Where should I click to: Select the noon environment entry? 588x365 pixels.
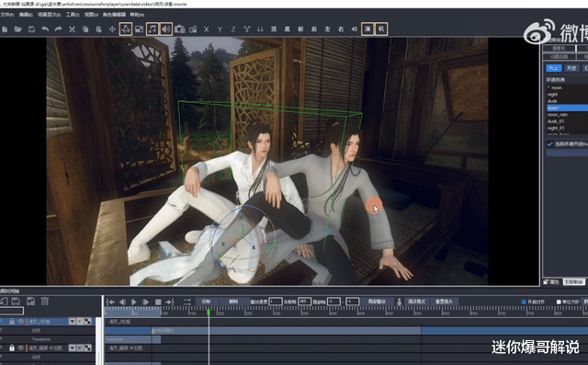[567, 87]
